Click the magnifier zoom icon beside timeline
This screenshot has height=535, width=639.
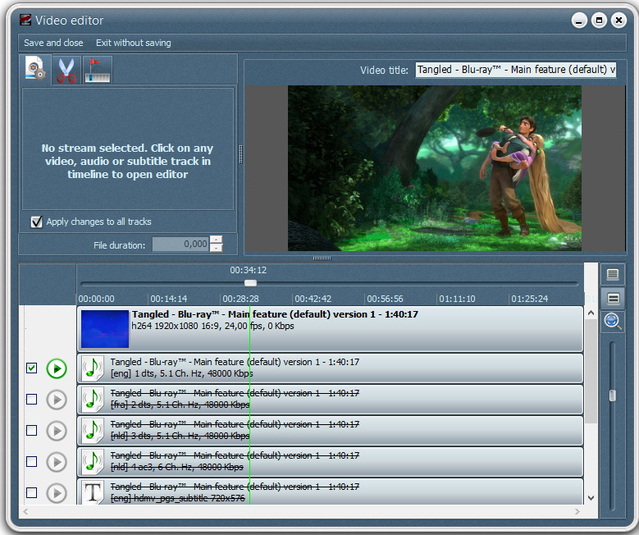pyautogui.click(x=613, y=321)
